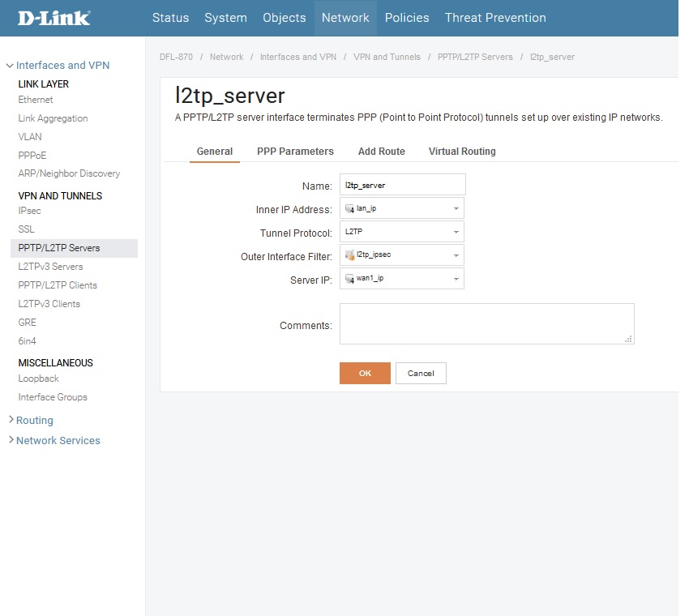689x616 pixels.
Task: Open the Server IP dropdown
Action: click(x=456, y=279)
